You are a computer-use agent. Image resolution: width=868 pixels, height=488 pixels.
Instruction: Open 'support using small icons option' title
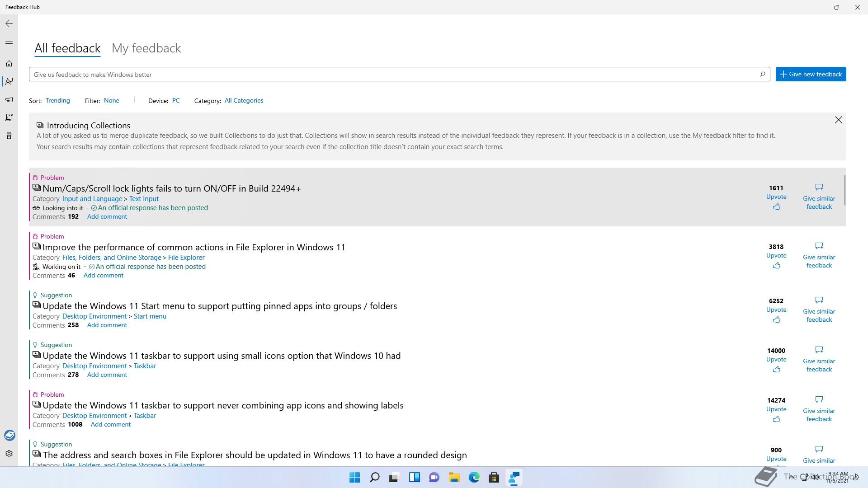[222, 356]
